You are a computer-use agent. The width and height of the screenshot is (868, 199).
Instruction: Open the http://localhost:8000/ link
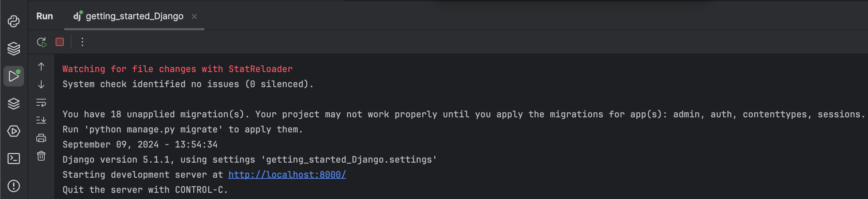[287, 175]
